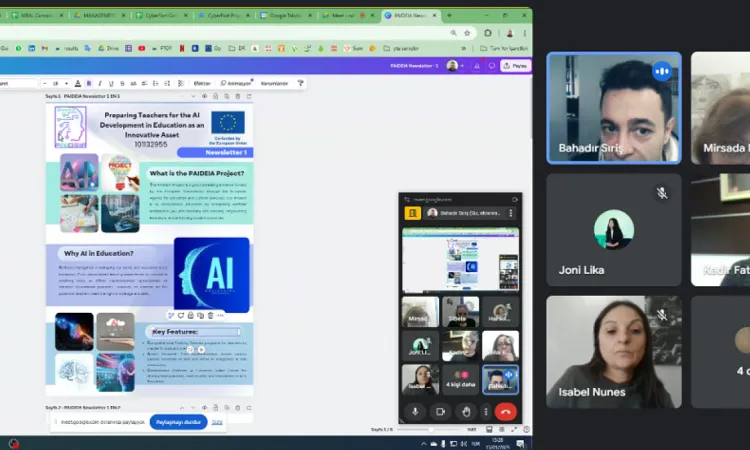Screen dimensions: 750x450
Task: End call with red hang-up button
Action: [505, 411]
